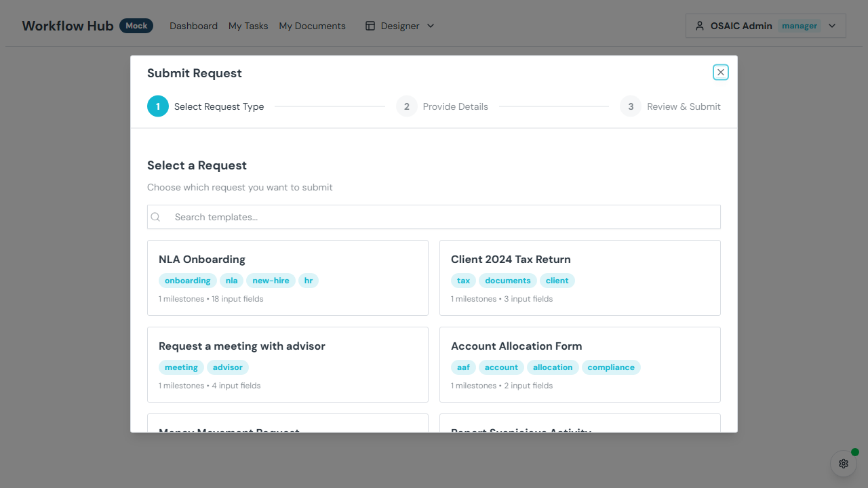This screenshot has width=868, height=488.
Task: Click the compliance tag on Account Allocation
Action: coord(611,367)
